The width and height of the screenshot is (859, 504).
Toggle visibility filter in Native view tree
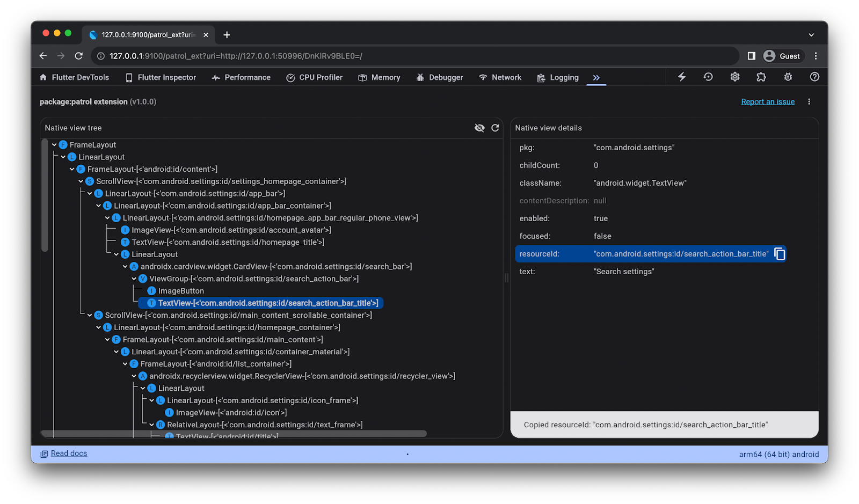click(x=479, y=128)
